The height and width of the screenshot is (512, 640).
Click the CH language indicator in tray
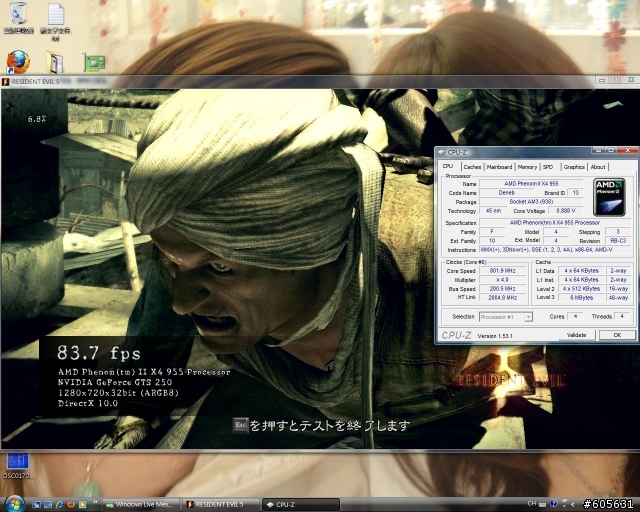click(x=532, y=504)
